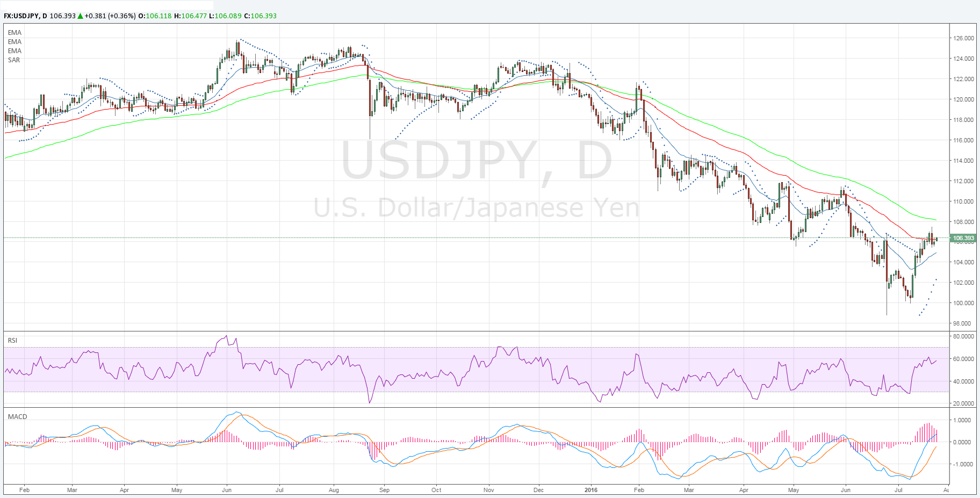
Task: Click the Oct month marker on time axis
Action: click(x=436, y=490)
